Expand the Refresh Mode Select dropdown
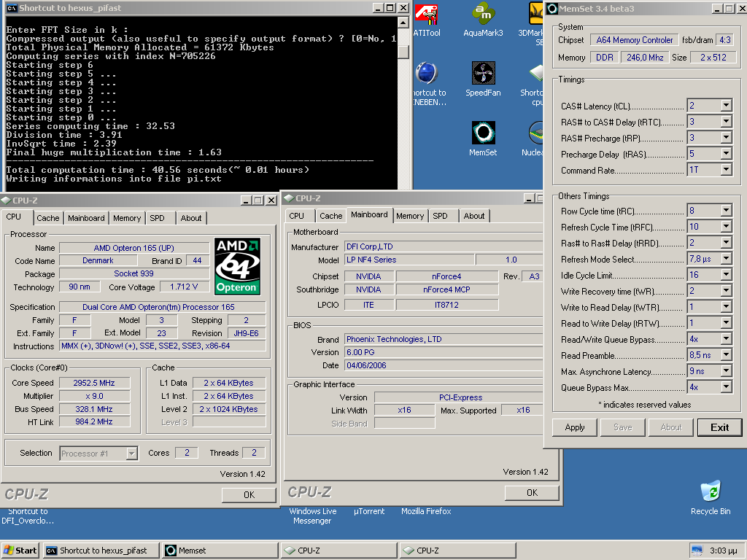747x560 pixels. click(726, 259)
